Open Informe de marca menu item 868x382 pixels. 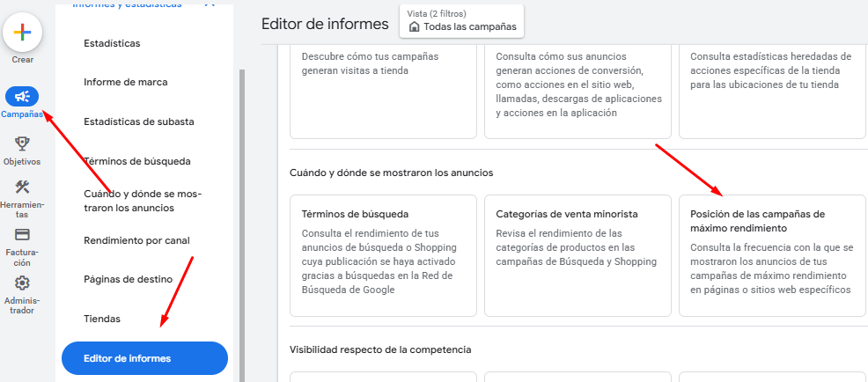point(126,82)
